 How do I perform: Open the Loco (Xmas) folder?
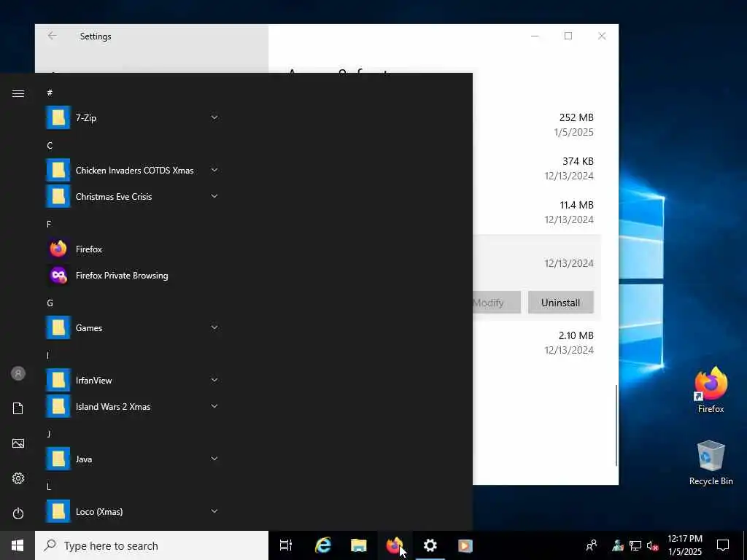pos(132,511)
